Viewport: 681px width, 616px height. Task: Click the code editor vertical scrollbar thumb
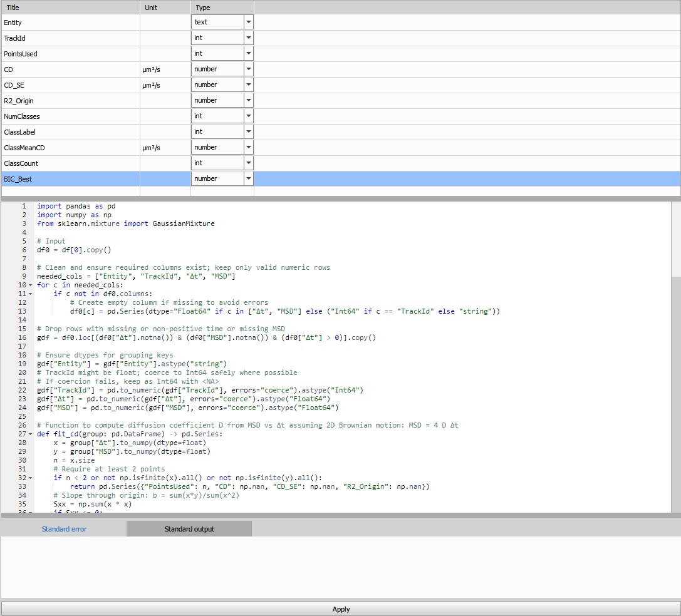[x=676, y=239]
